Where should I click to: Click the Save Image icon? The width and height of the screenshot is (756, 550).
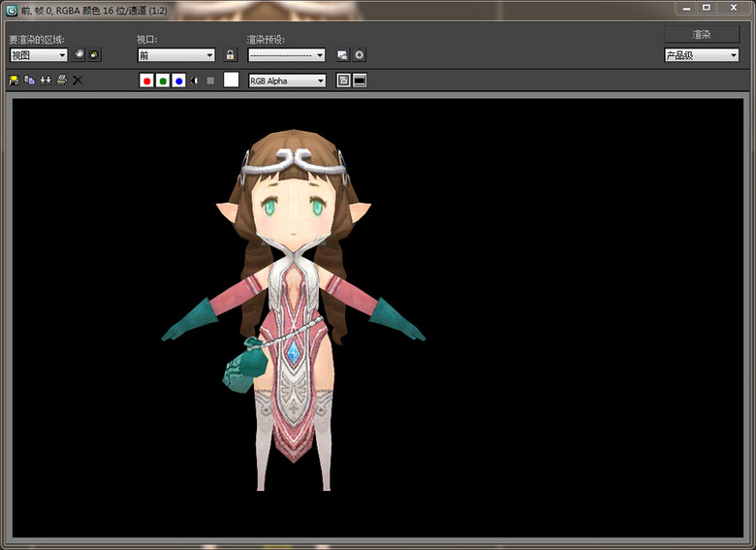point(14,81)
